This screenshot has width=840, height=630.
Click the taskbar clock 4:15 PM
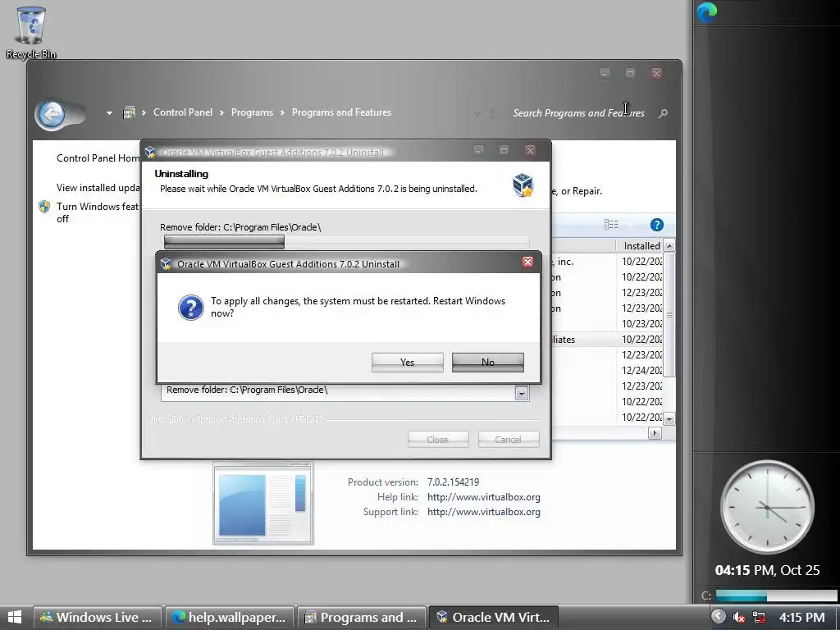(x=801, y=617)
